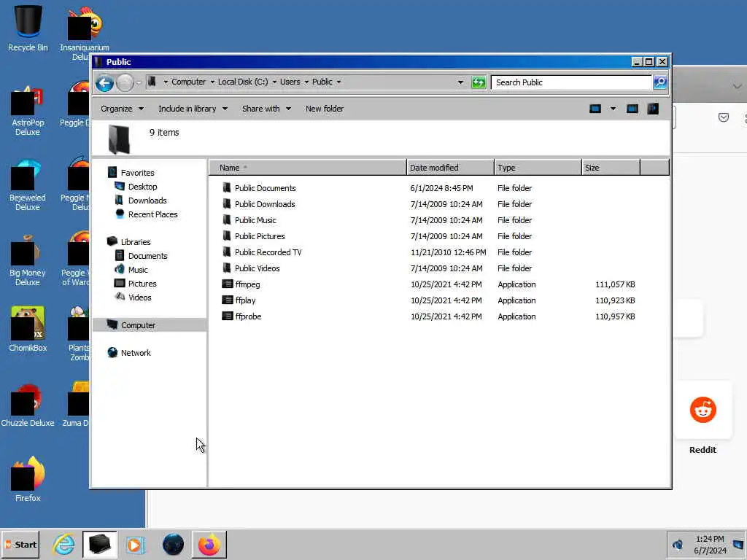Go back with the blue Back arrow

(104, 83)
